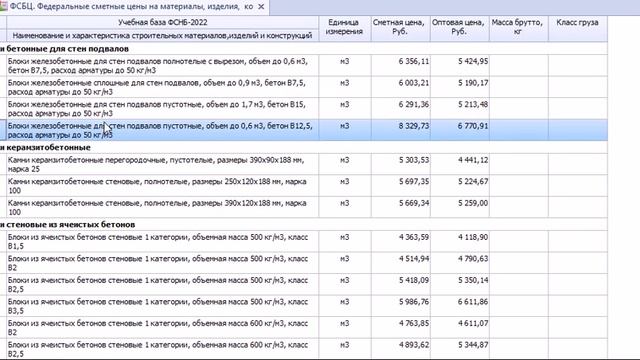Click сметная цена cell 5 418,09
640x360 pixels.
400,284
